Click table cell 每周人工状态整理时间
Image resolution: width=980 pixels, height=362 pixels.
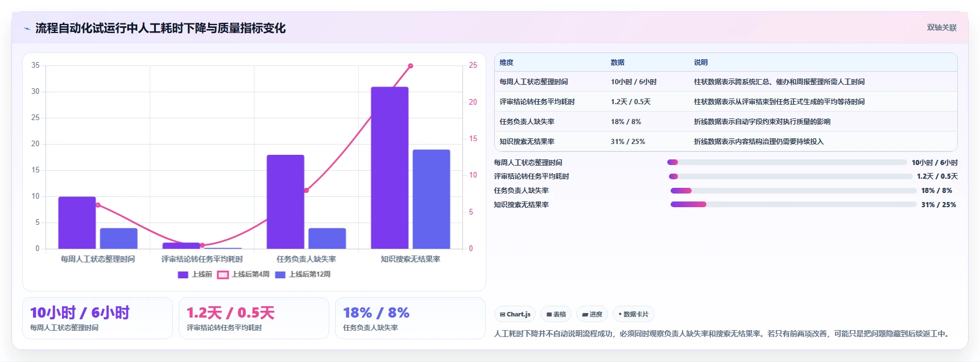click(x=534, y=82)
